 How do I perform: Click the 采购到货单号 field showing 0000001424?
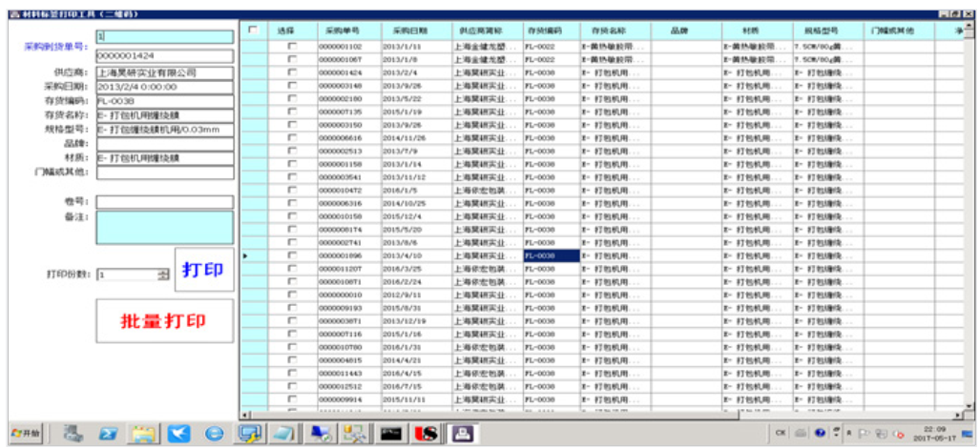click(164, 56)
